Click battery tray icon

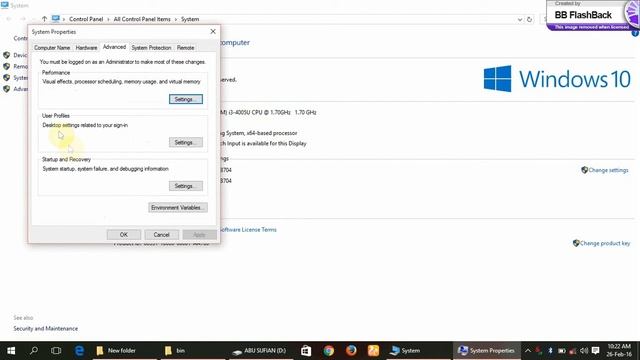[x=562, y=351]
